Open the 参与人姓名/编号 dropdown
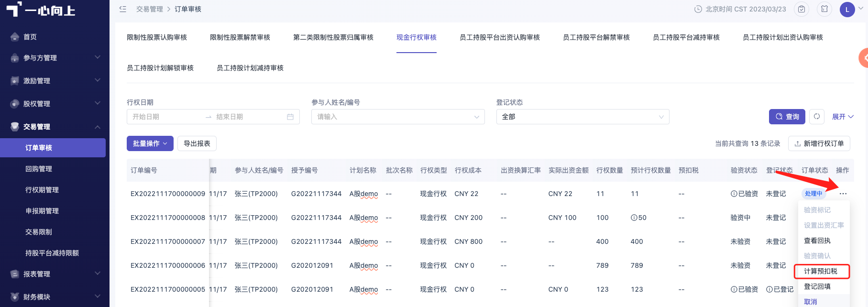Viewport: 868px width, 307px height. click(398, 117)
